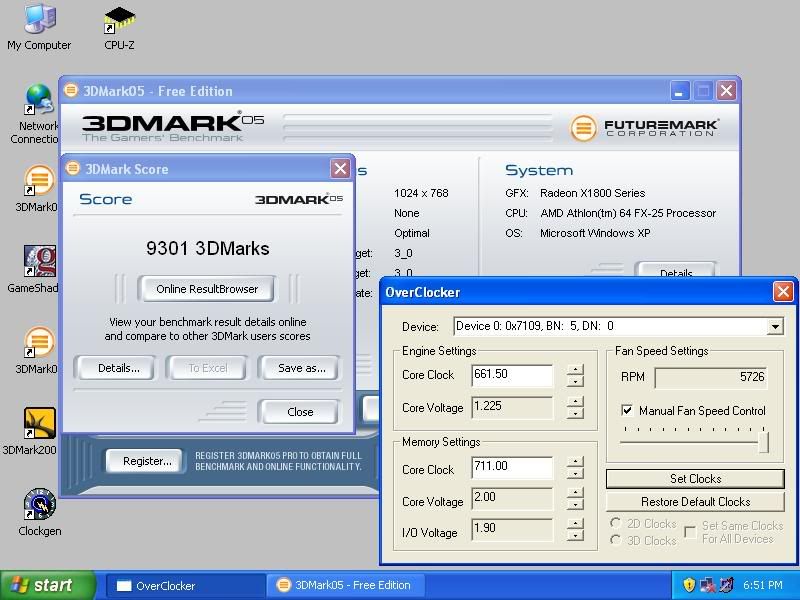This screenshot has width=800, height=600.
Task: Expand the Device dropdown in OverClocker
Action: pos(775,326)
